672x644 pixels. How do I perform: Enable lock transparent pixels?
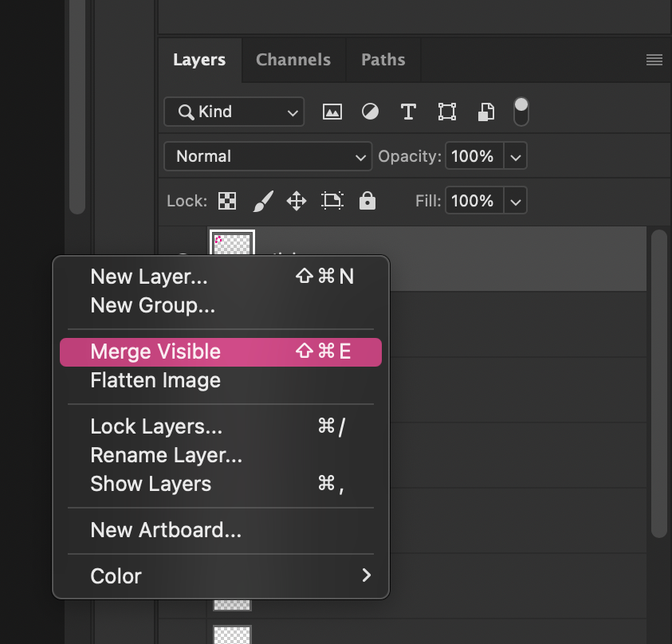226,201
